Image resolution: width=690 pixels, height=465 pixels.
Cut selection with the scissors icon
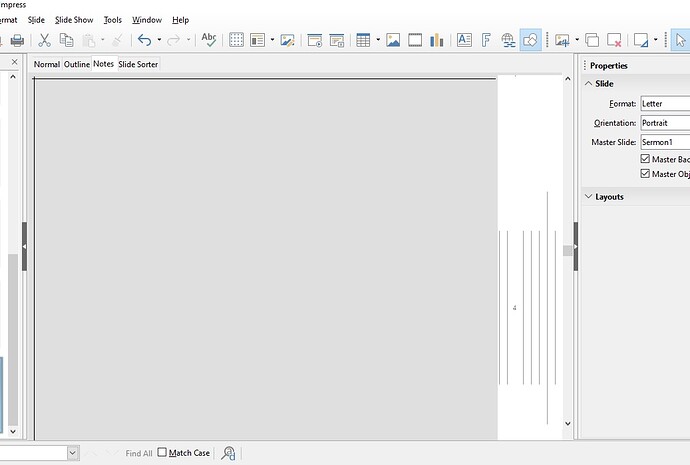[x=44, y=40]
